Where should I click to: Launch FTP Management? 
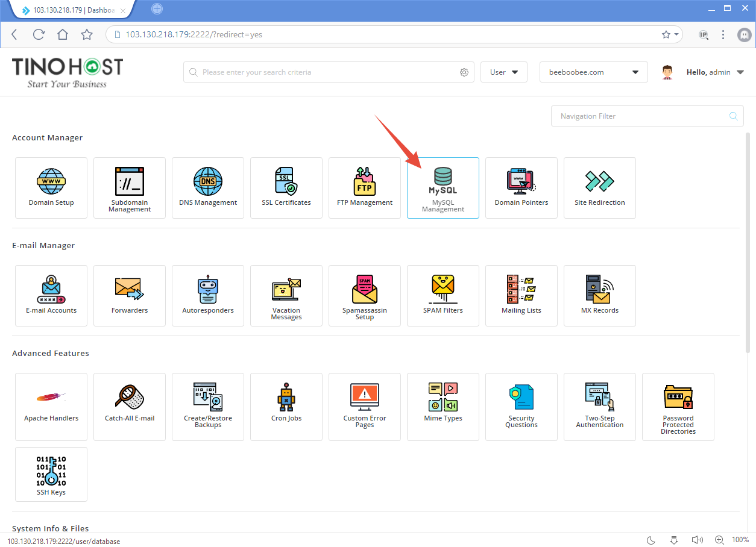pos(364,187)
